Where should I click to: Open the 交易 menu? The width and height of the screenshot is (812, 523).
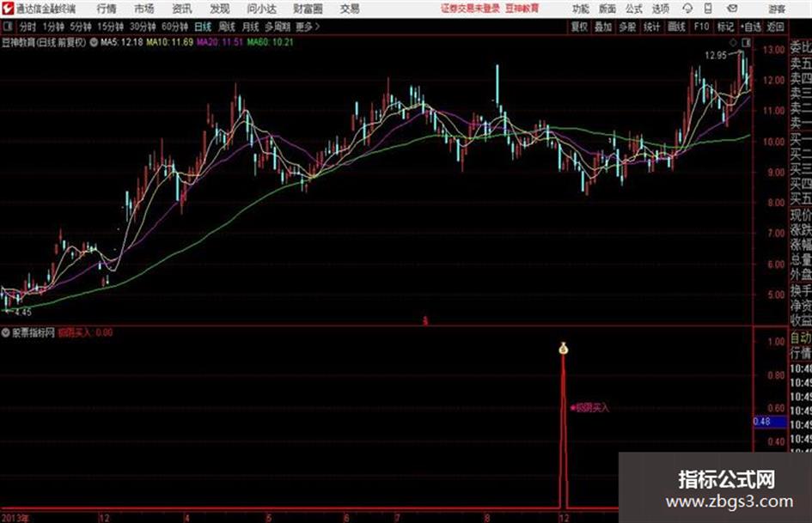350,9
